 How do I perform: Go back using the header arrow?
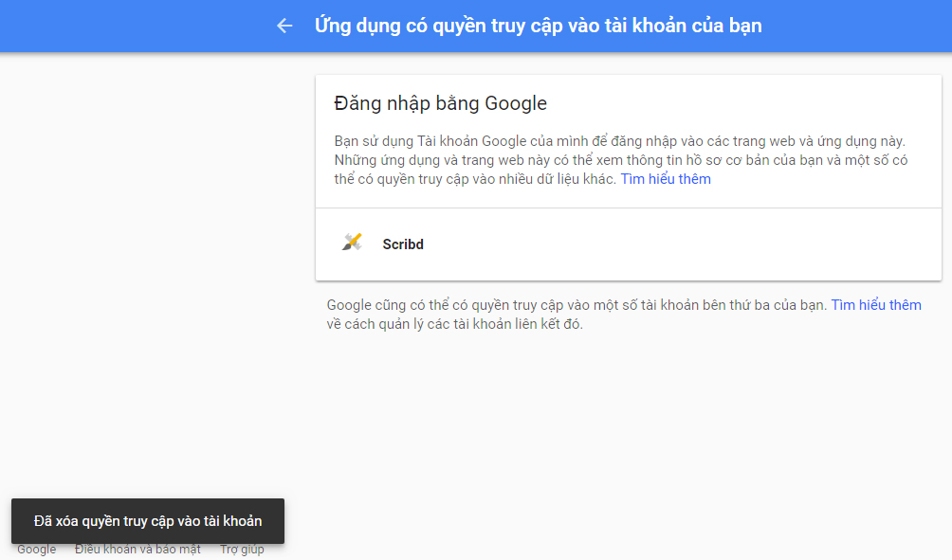(284, 26)
